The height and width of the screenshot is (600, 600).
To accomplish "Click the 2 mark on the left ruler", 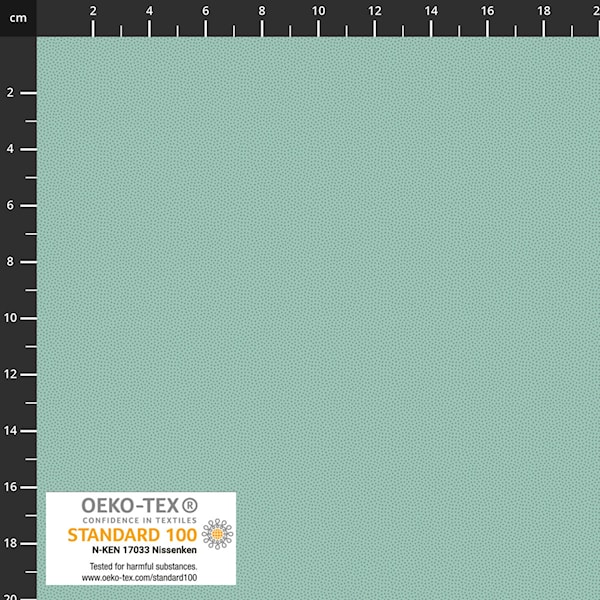I will (x=13, y=93).
